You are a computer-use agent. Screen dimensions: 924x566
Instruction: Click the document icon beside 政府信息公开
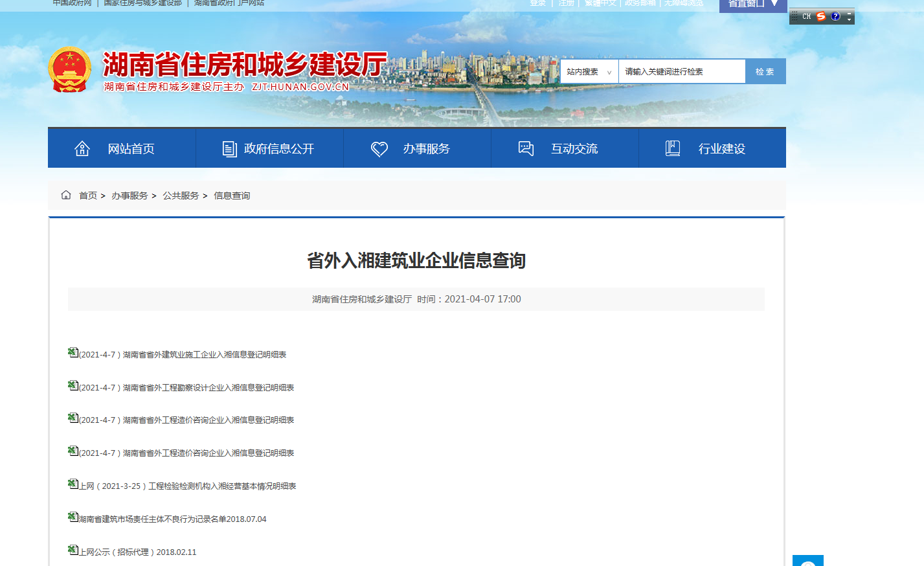coord(229,149)
